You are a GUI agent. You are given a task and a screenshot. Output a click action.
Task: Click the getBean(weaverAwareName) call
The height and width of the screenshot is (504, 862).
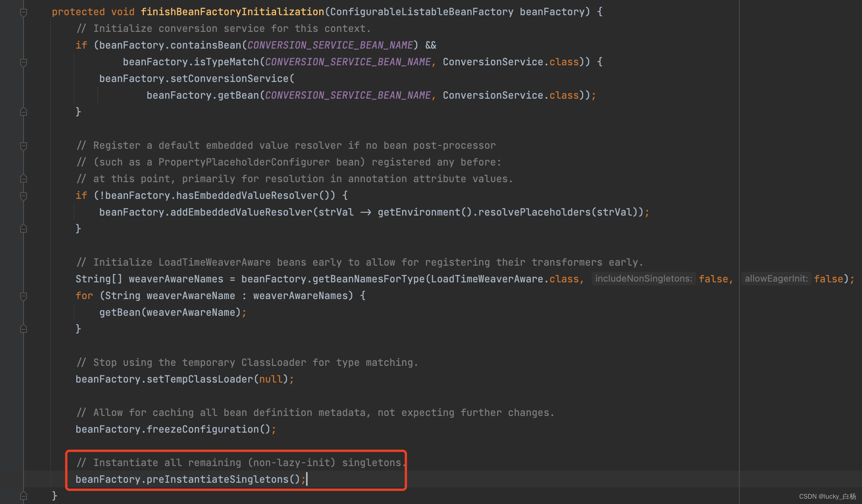(170, 312)
